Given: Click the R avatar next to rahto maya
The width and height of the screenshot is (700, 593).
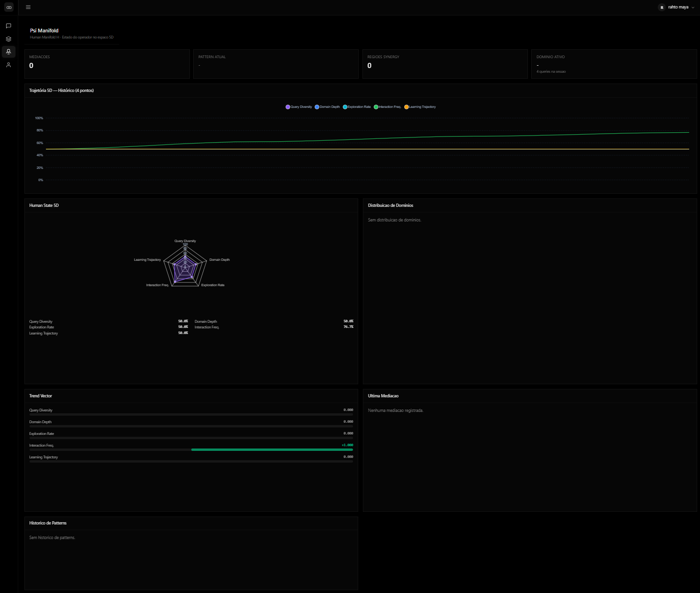Looking at the screenshot, I should (x=662, y=7).
